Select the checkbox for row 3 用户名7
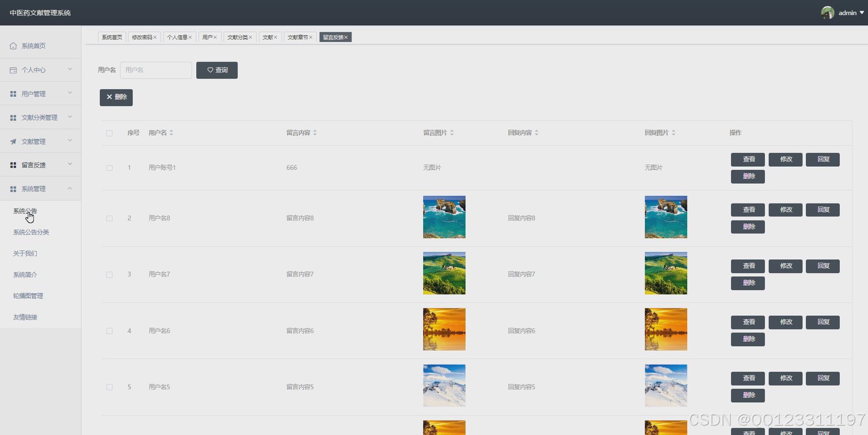868x435 pixels. click(x=109, y=274)
